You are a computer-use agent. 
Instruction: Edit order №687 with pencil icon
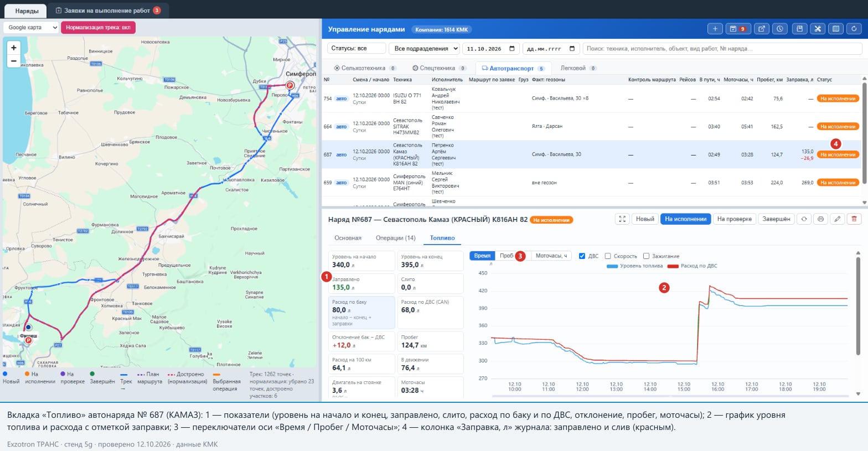coord(837,219)
